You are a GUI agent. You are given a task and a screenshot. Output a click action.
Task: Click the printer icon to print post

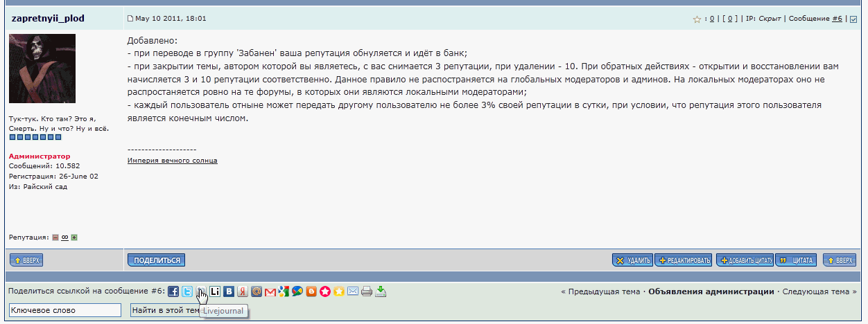367,291
